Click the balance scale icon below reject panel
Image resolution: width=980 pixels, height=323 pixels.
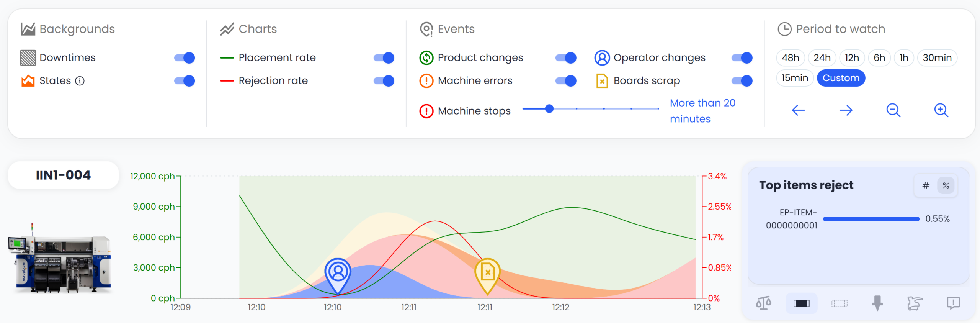pyautogui.click(x=763, y=303)
